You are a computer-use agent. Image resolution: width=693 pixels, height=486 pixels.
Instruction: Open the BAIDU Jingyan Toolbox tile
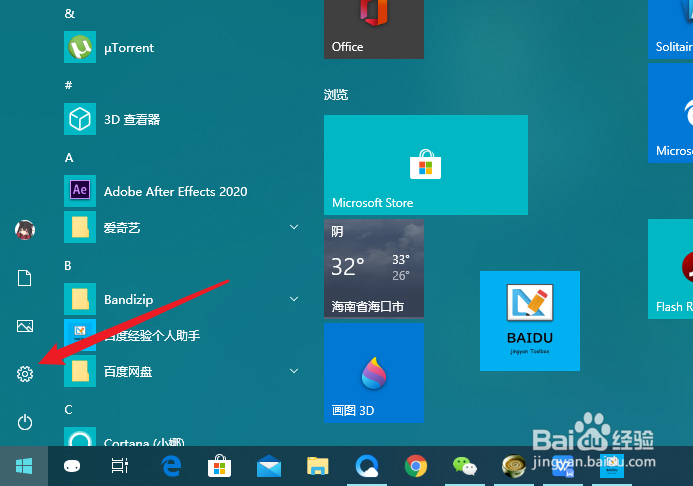[x=530, y=321]
